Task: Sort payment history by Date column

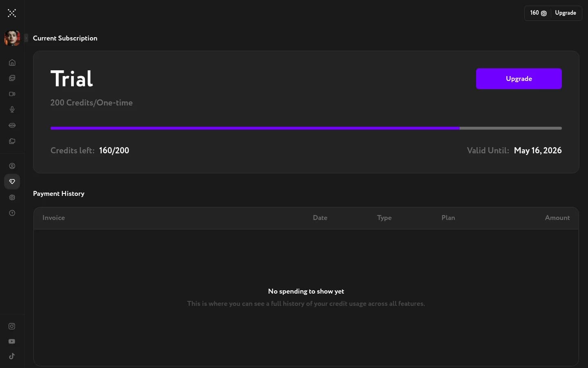Action: click(x=320, y=218)
